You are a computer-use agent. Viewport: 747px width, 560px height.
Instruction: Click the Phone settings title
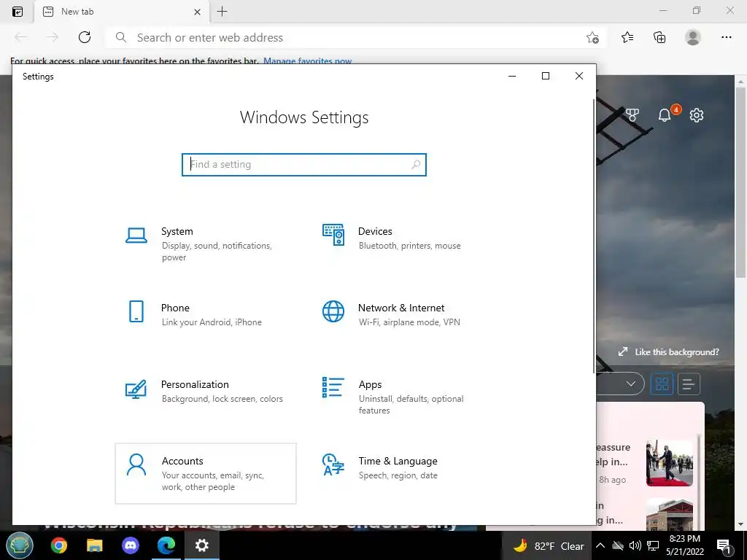tap(175, 308)
